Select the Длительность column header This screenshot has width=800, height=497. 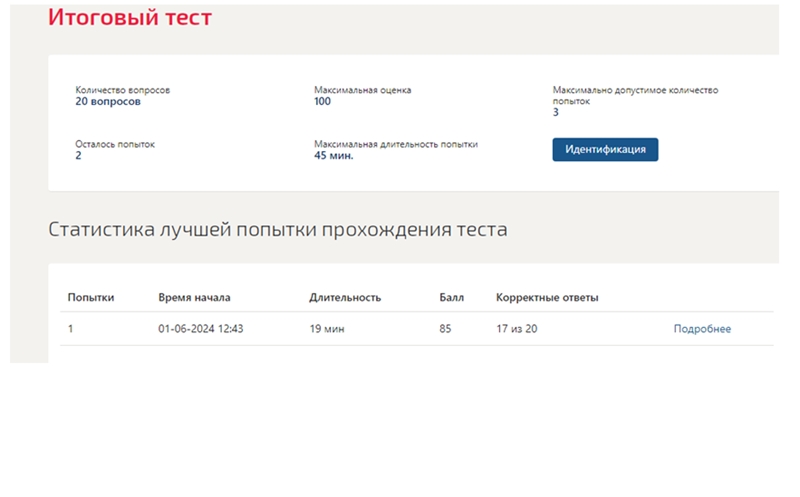(x=345, y=297)
